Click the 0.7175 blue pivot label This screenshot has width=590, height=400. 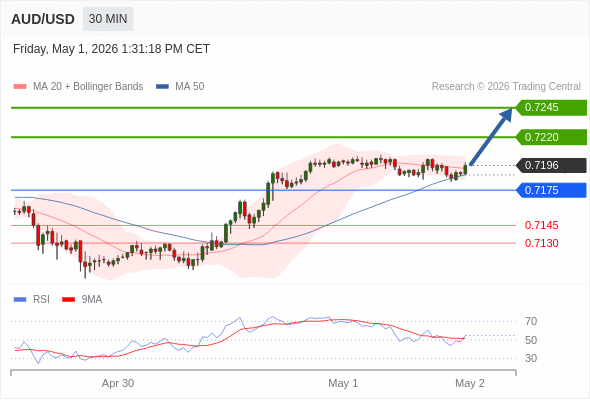(551, 190)
